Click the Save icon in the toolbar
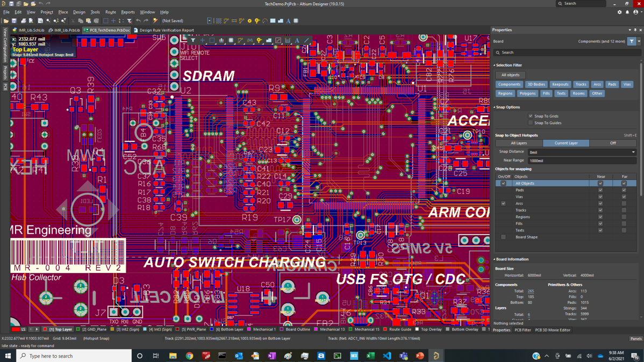Viewport: 644px width, 362px height. coord(14,21)
